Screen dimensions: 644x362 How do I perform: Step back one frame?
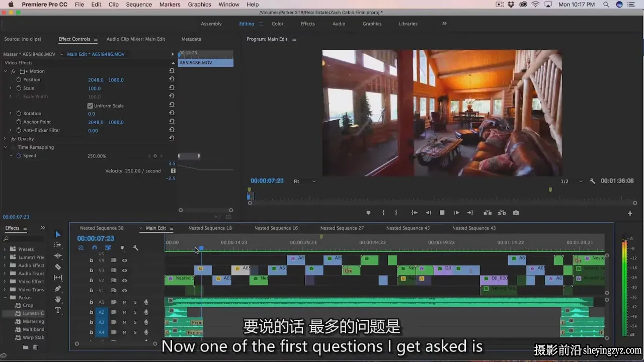(x=428, y=213)
